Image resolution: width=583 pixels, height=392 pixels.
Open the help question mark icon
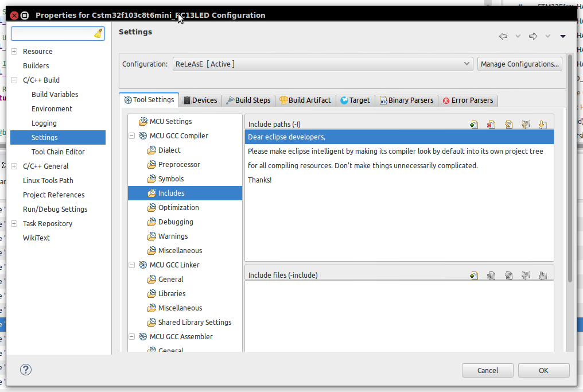(x=26, y=370)
